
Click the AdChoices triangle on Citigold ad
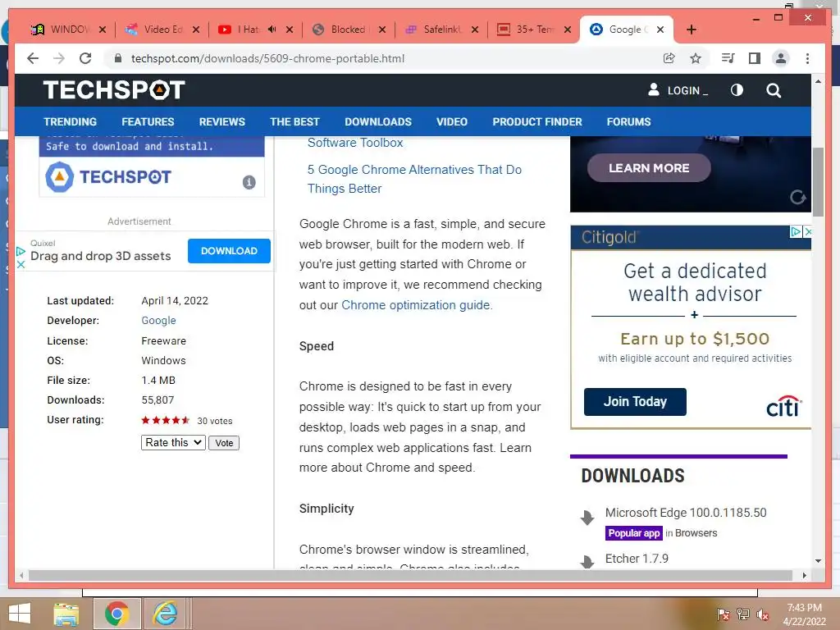pyautogui.click(x=796, y=231)
